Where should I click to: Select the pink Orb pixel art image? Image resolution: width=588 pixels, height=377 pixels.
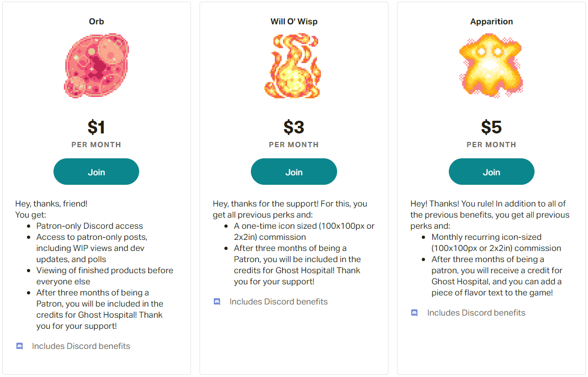click(96, 66)
